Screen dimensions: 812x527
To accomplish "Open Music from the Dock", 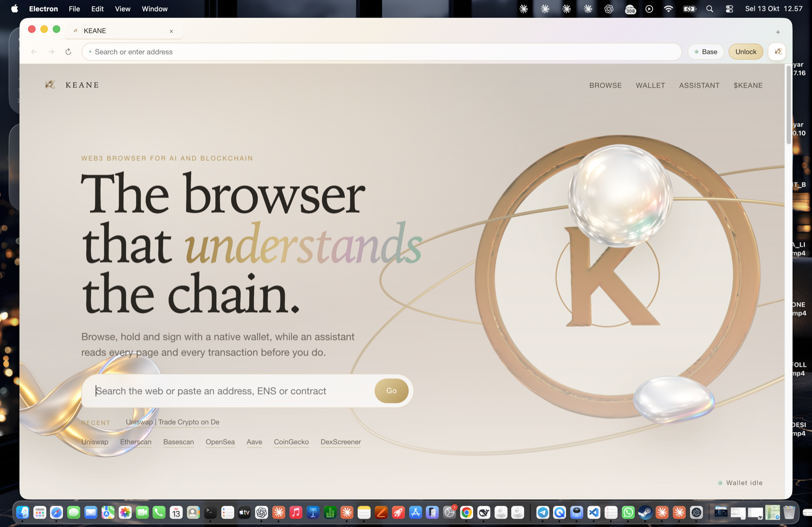I will 295,512.
